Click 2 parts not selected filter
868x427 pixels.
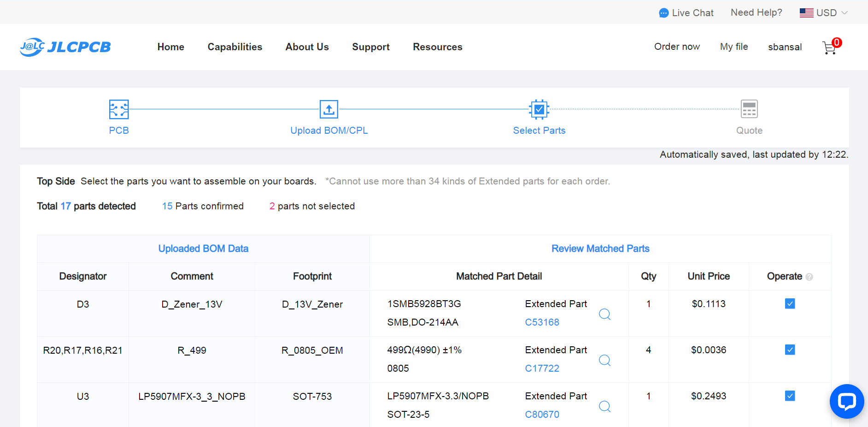point(312,206)
